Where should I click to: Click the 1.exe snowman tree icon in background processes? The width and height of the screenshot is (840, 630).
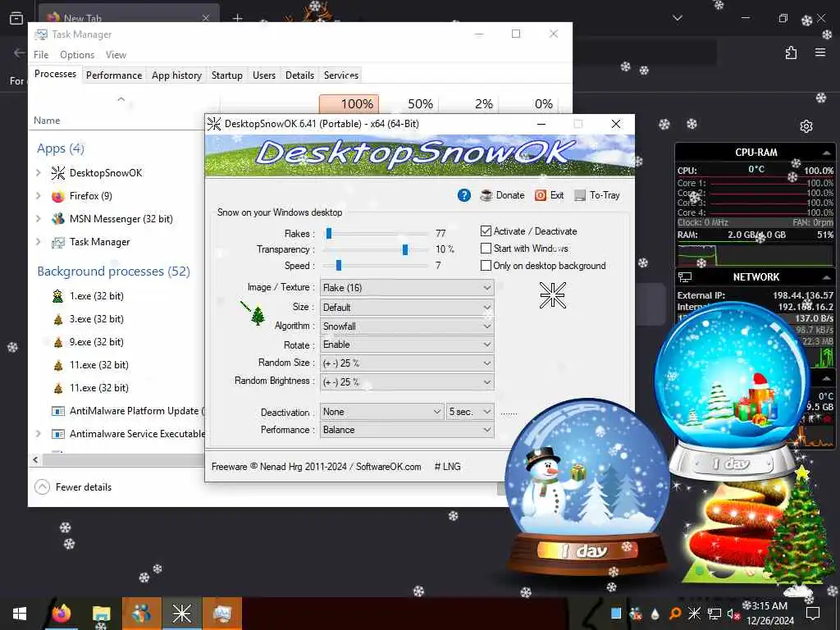point(58,295)
